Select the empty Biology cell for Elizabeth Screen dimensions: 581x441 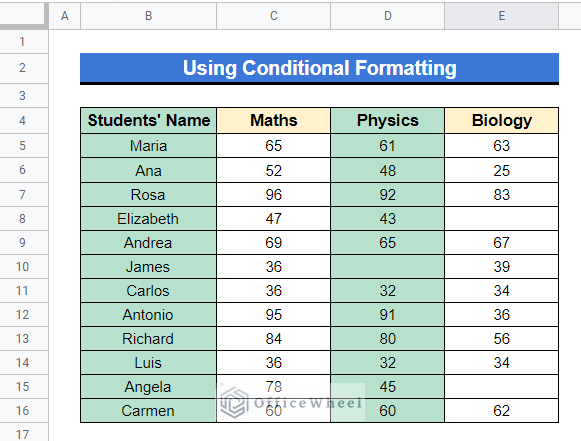pyautogui.click(x=502, y=219)
